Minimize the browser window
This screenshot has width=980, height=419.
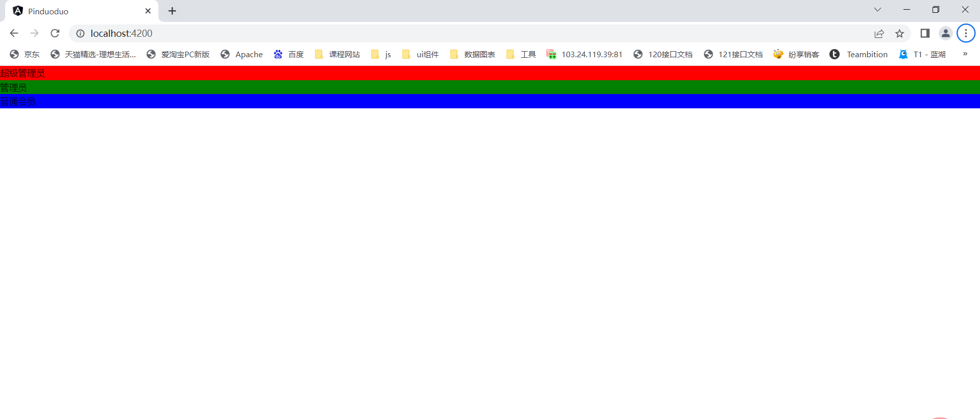click(x=906, y=10)
